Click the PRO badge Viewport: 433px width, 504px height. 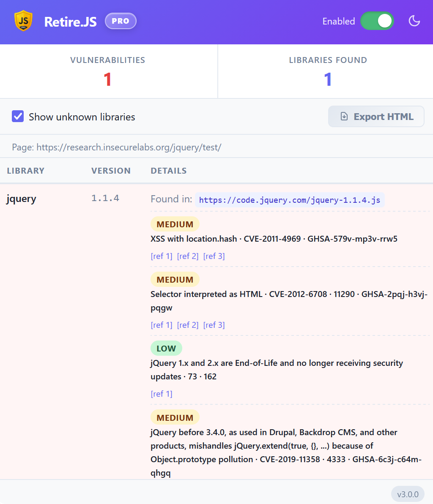pyautogui.click(x=121, y=21)
